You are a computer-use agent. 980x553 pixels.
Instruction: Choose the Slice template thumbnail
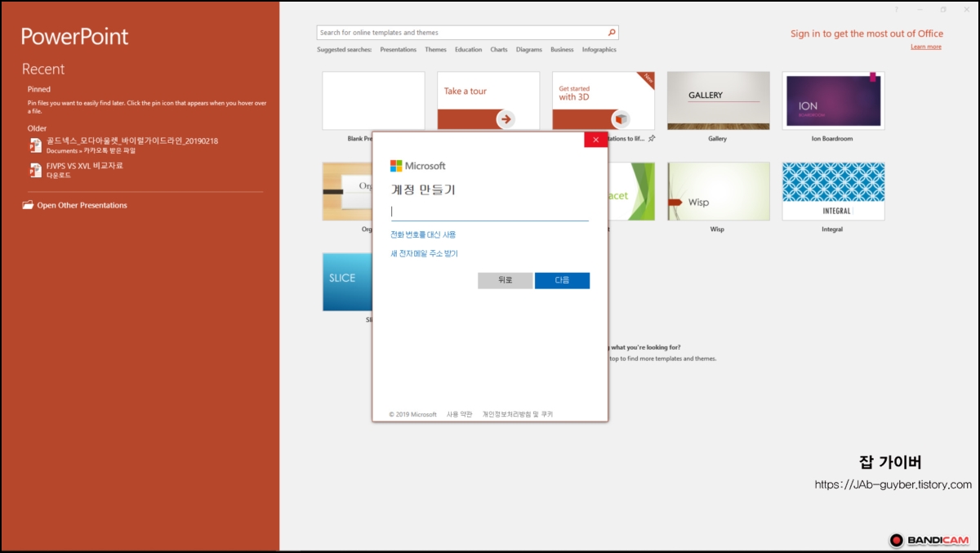pyautogui.click(x=347, y=282)
